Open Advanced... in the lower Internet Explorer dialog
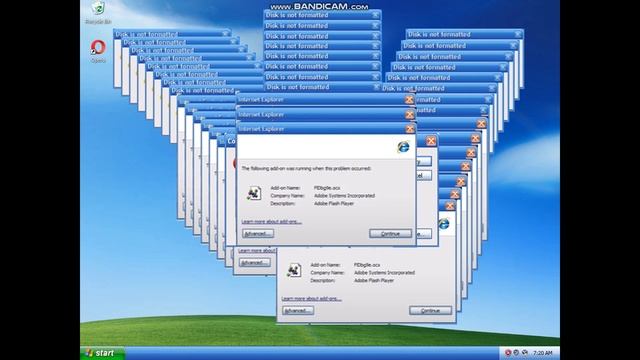 pyautogui.click(x=298, y=311)
